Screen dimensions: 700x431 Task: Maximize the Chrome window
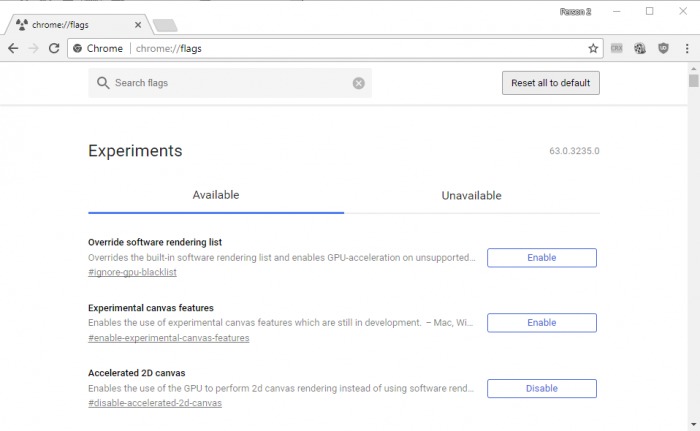[650, 11]
